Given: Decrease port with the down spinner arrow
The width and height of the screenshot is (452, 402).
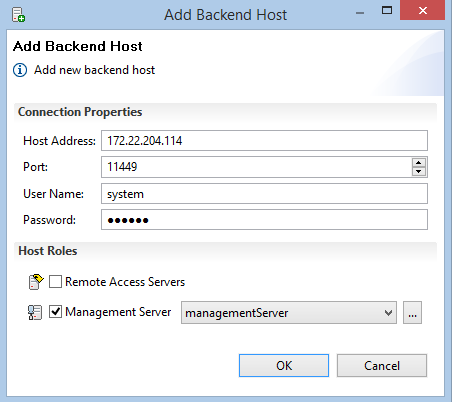Looking at the screenshot, I should point(419,171).
